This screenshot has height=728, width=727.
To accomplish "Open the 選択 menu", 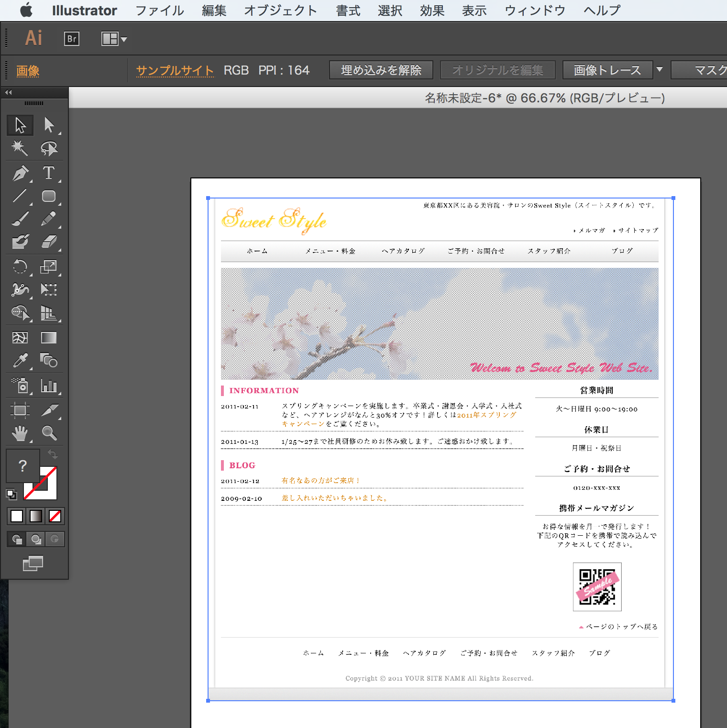I will coord(390,11).
